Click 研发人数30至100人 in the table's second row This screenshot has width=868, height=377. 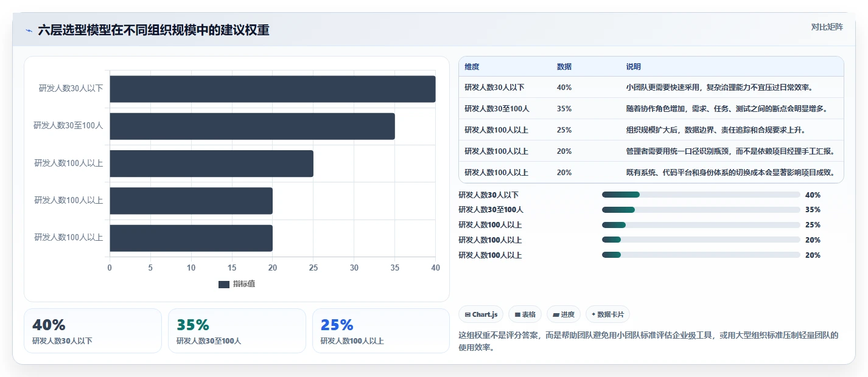point(497,109)
